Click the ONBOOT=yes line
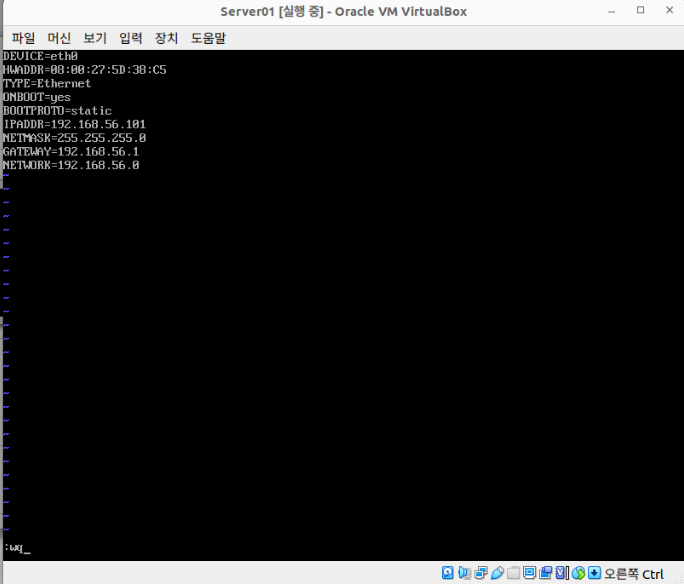This screenshot has height=584, width=684. [x=37, y=97]
